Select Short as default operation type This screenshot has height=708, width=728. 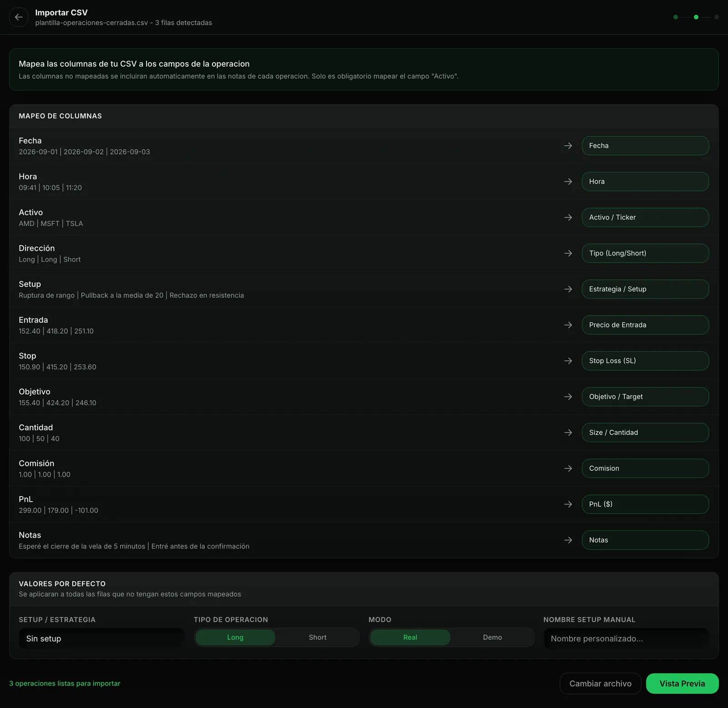pos(318,637)
